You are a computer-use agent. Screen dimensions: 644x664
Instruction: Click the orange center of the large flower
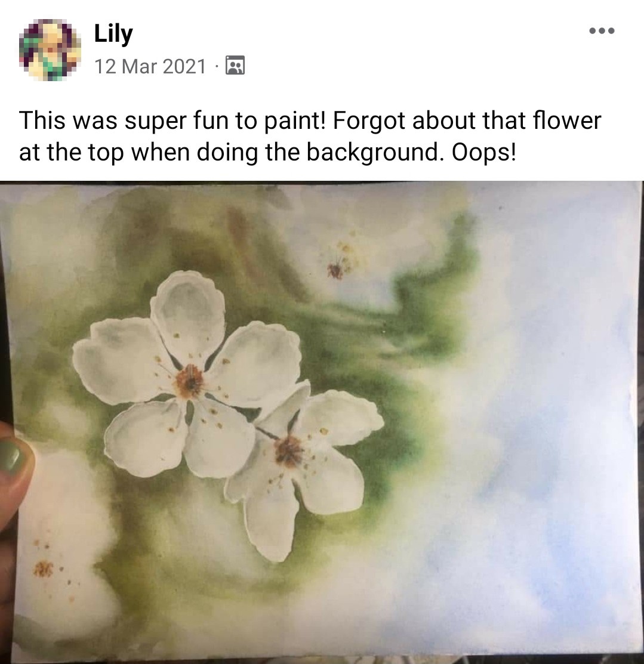[x=190, y=381]
